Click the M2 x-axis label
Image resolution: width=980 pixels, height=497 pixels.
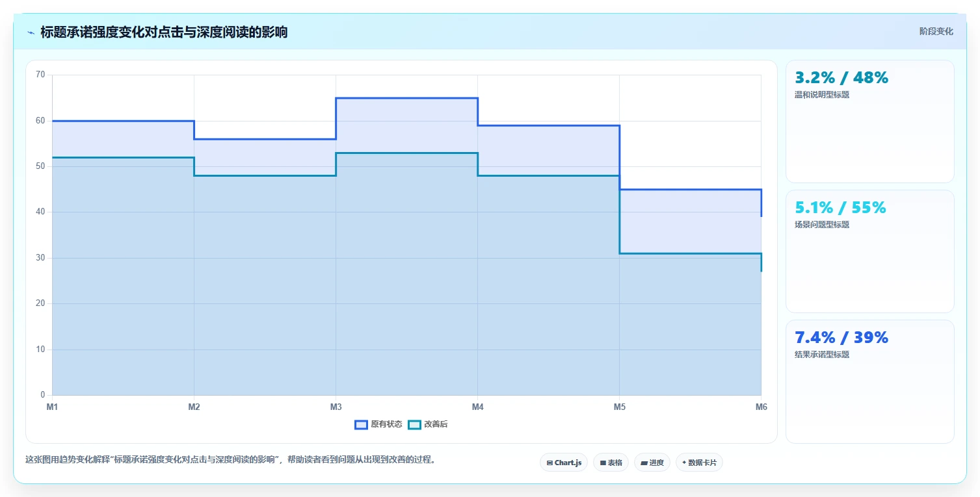coord(194,407)
